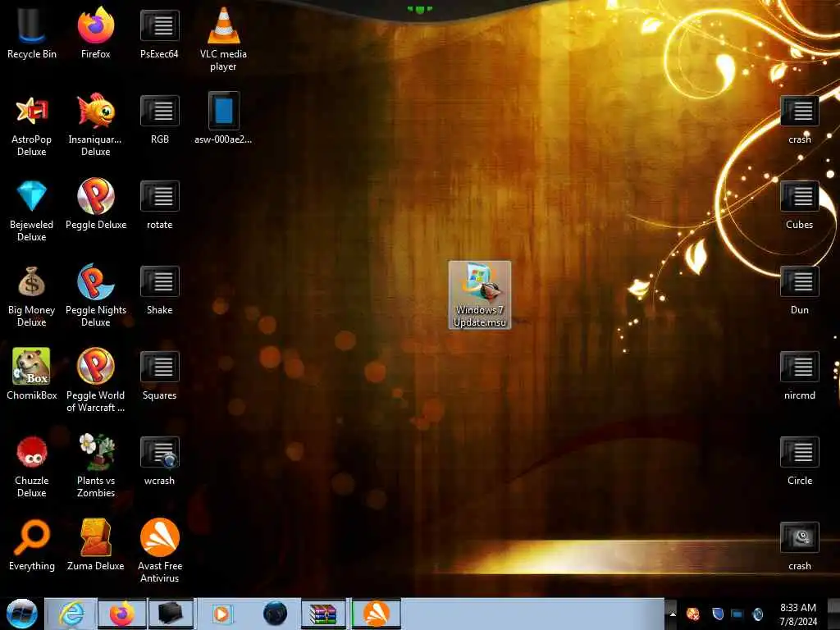
Task: Launch Internet Explorer from the taskbar
Action: [x=71, y=614]
